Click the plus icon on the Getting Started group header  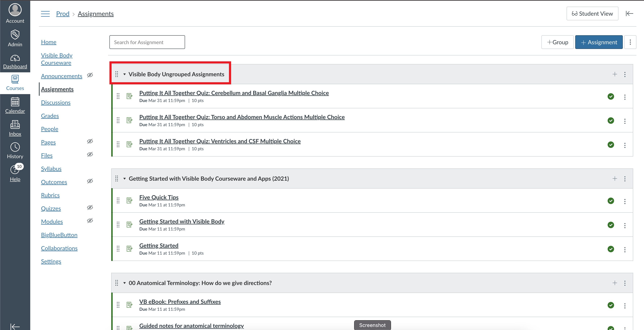point(615,178)
